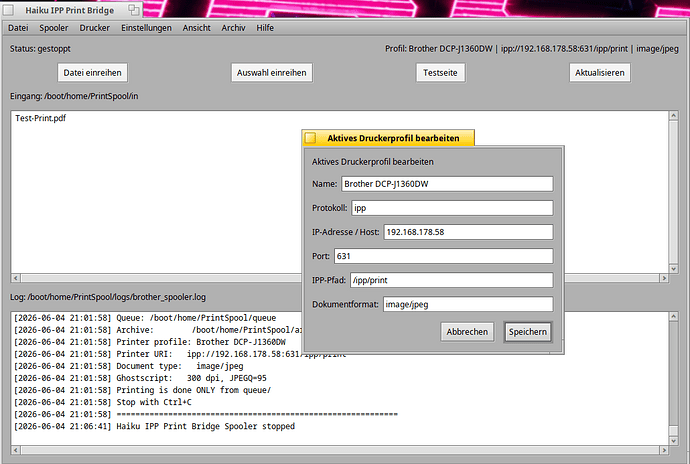The image size is (690, 464).
Task: Open the Datei menu
Action: (x=18, y=28)
